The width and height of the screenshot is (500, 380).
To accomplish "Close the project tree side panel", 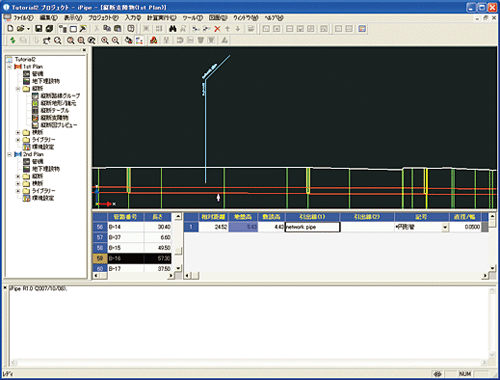I will pos(84,50).
